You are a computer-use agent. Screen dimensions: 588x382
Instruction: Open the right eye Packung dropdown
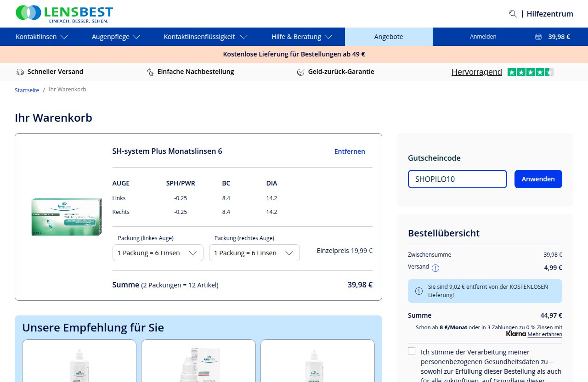(x=254, y=253)
